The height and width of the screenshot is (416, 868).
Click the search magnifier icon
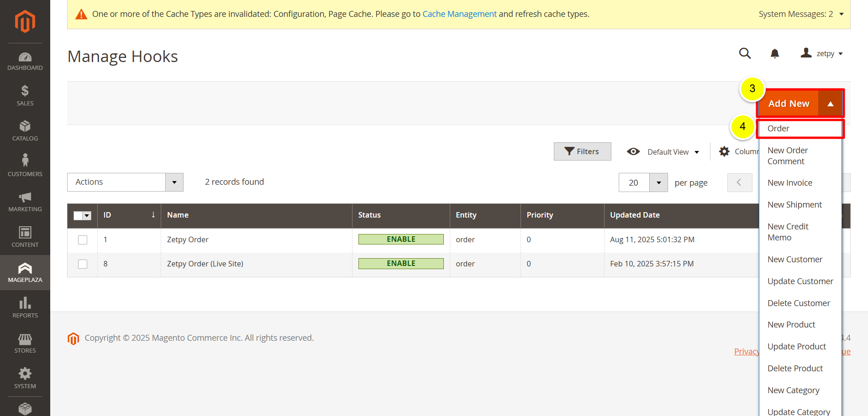point(745,53)
